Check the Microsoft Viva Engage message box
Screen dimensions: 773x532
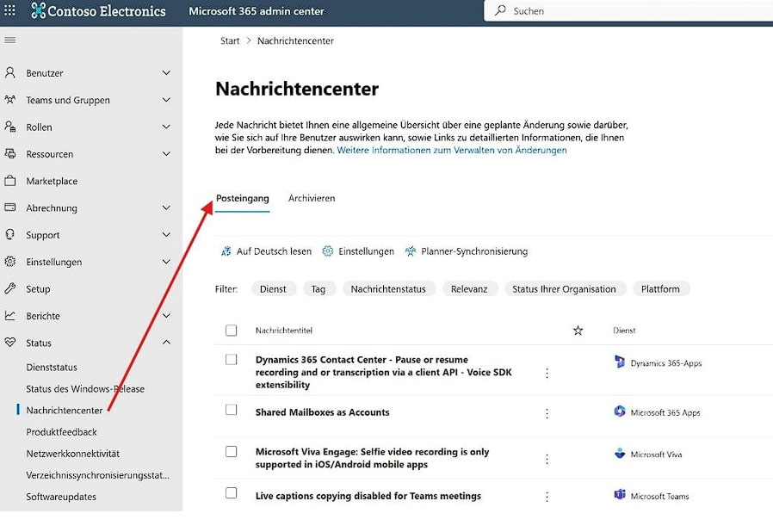232,452
